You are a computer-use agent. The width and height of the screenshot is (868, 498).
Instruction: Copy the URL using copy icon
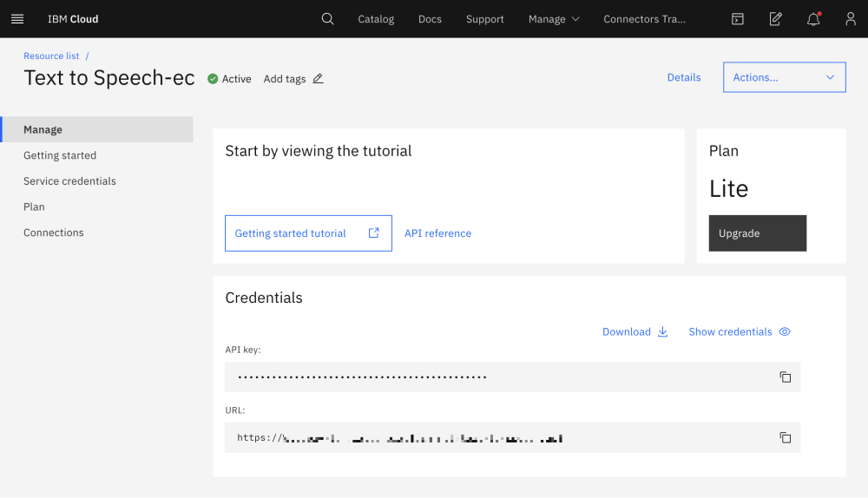(x=785, y=438)
